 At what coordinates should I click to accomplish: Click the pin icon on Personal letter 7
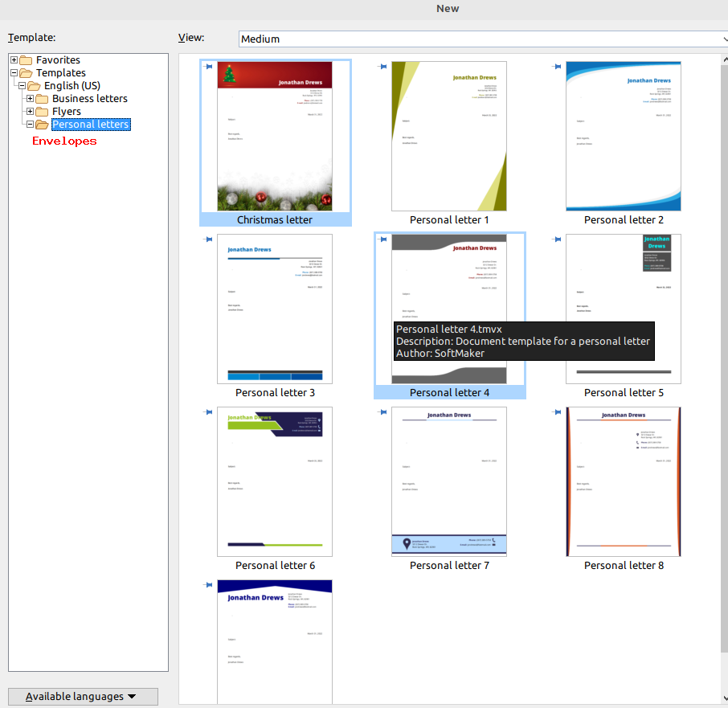point(382,412)
